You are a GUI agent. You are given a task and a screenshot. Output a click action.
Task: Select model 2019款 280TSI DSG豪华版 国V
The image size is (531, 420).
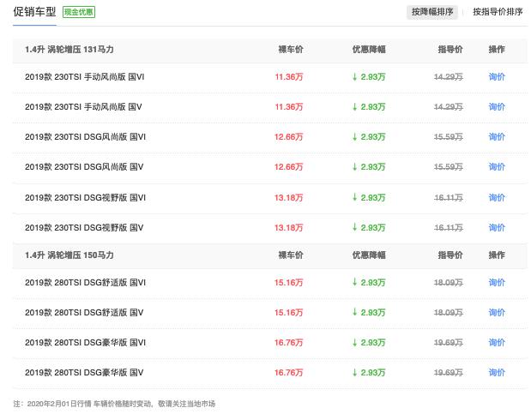pos(84,373)
